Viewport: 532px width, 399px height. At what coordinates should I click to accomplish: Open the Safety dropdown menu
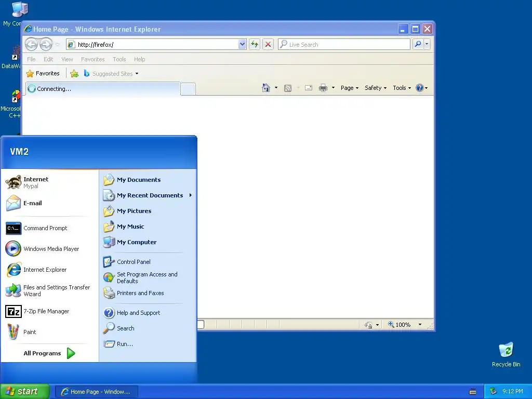[376, 88]
